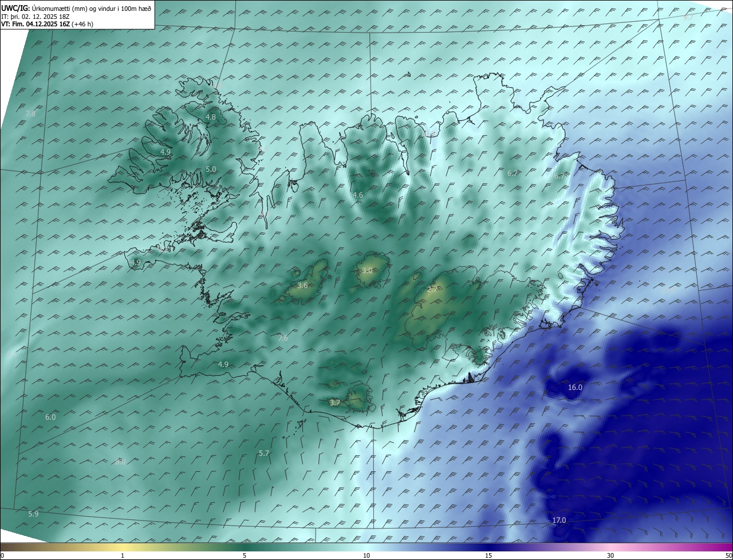Click the 17.0 precipitation value on the map
The image size is (733, 560).
559,520
